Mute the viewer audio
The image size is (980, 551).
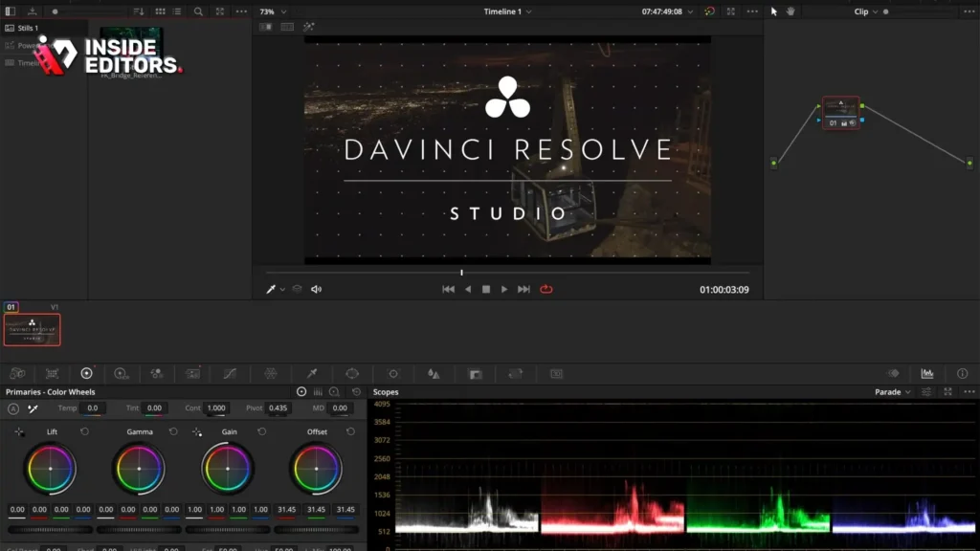pos(316,289)
